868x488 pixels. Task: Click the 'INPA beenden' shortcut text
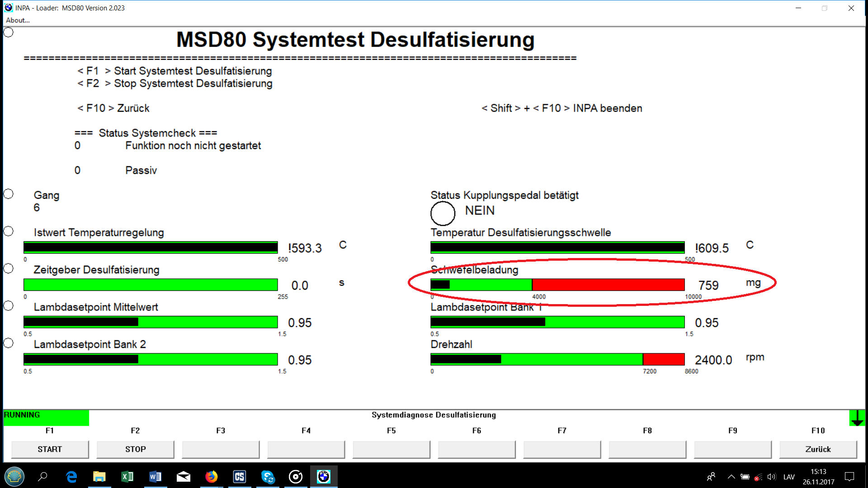607,108
